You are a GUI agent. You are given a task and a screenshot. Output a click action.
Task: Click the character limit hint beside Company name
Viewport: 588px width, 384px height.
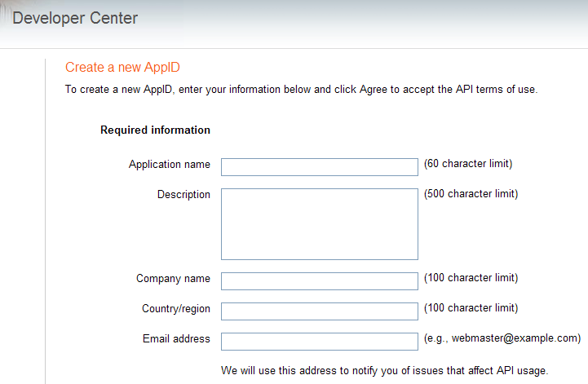point(471,278)
